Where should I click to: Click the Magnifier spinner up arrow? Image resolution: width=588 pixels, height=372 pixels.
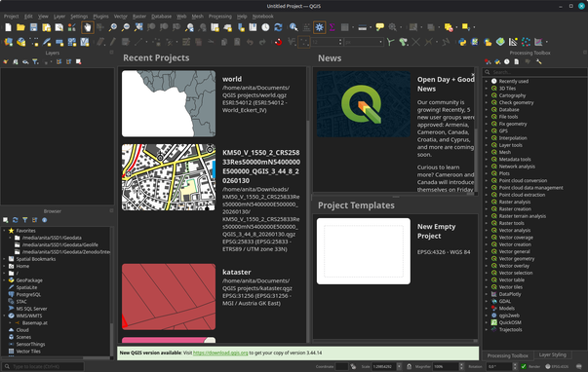tap(461, 364)
